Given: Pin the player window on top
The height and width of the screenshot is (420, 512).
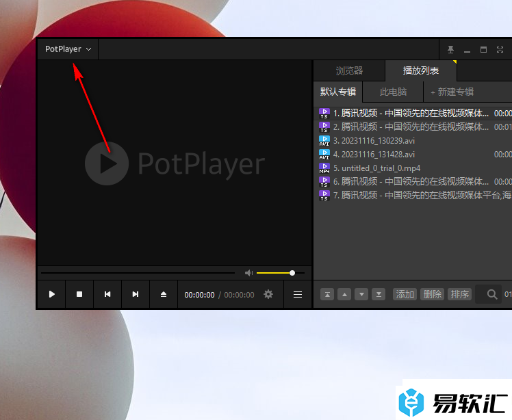Looking at the screenshot, I should pyautogui.click(x=450, y=50).
